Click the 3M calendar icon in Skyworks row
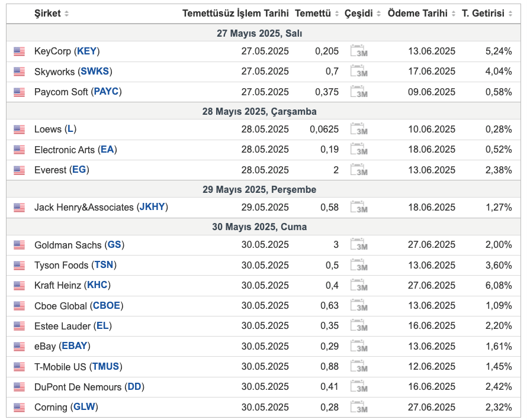 (359, 71)
